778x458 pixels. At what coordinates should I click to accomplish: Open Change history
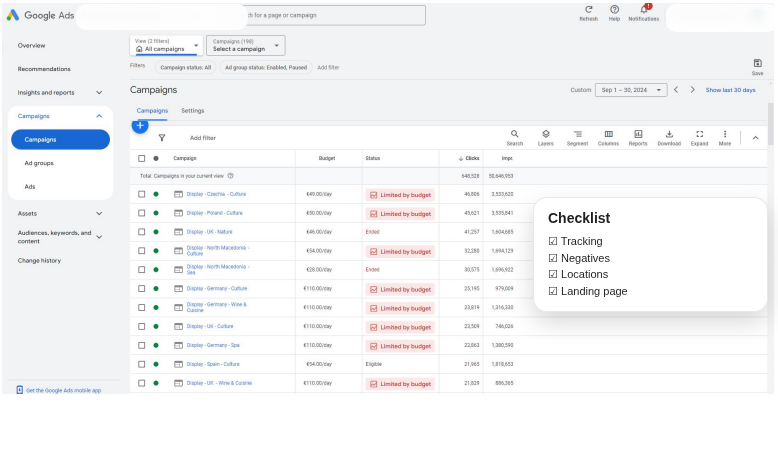(x=39, y=261)
